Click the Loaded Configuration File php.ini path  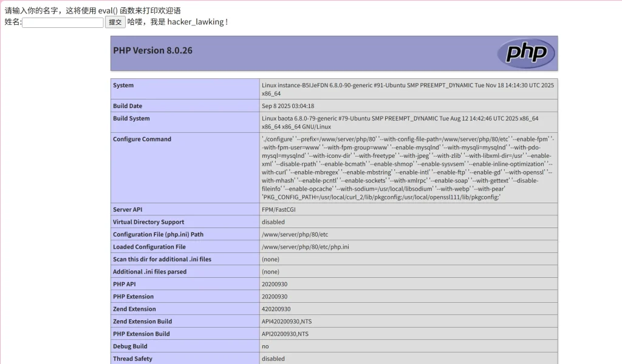pyautogui.click(x=305, y=247)
